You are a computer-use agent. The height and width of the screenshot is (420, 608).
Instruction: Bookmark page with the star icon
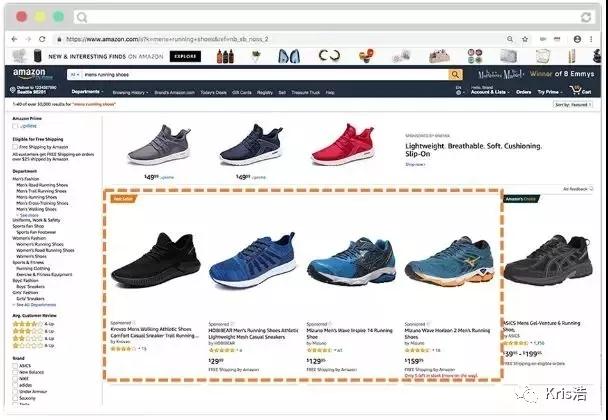point(525,39)
